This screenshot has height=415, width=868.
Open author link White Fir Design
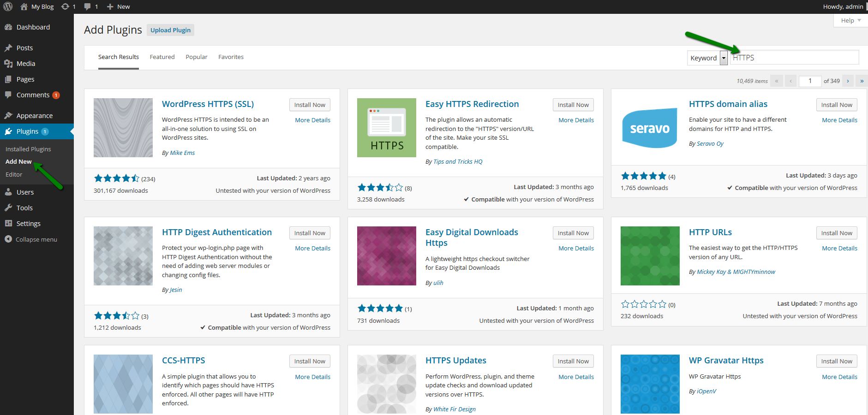[x=455, y=409]
